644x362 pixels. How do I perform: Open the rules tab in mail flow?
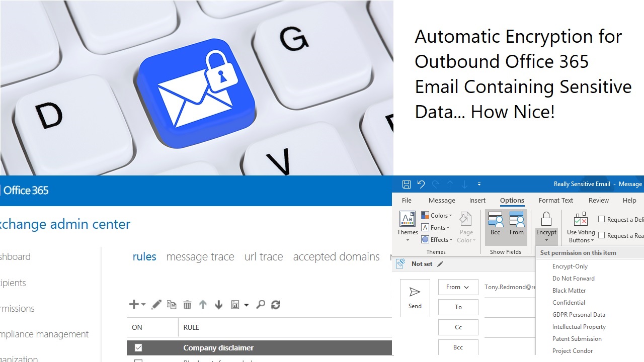(x=144, y=256)
